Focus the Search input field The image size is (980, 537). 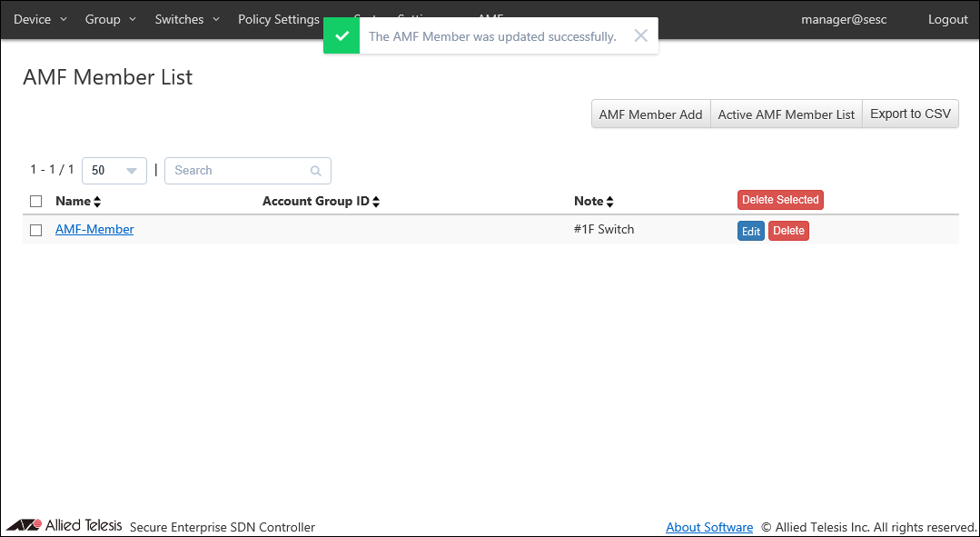click(x=248, y=171)
